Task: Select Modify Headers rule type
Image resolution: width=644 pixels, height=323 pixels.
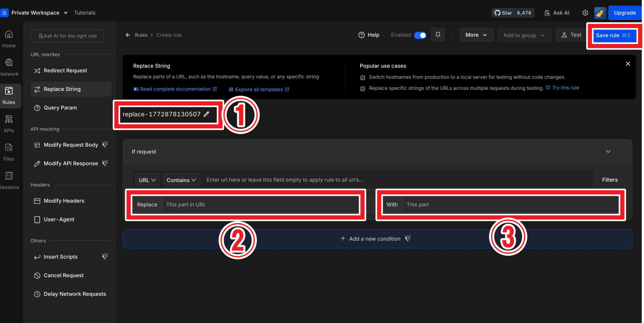Action: [64, 201]
